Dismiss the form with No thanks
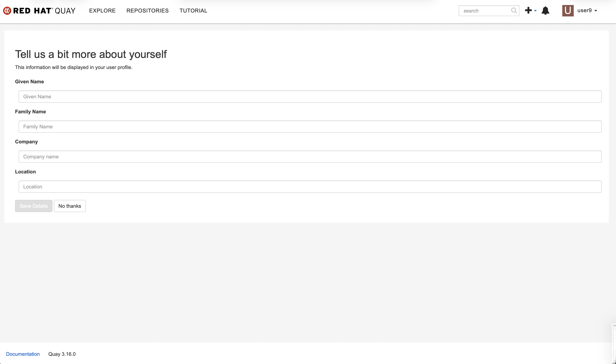Viewport: 616px width, 364px height. click(70, 206)
